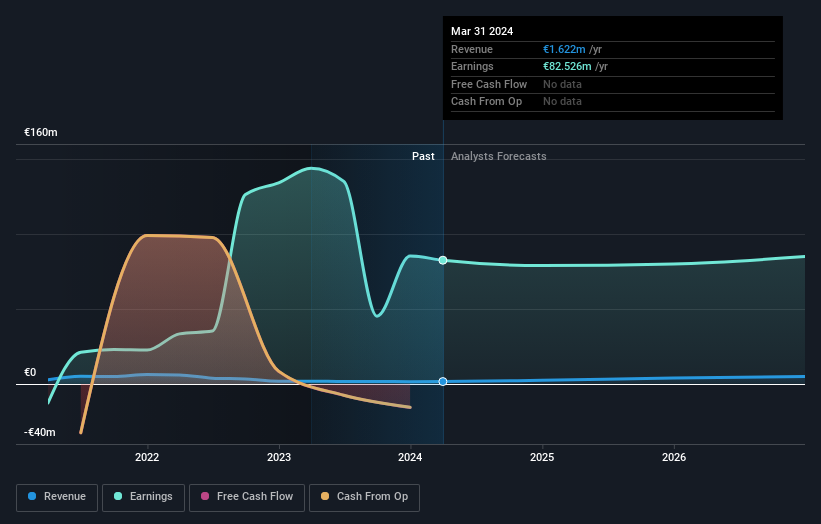Click the €0 y-axis label
Viewport: 821px width, 524px height.
[x=30, y=372]
